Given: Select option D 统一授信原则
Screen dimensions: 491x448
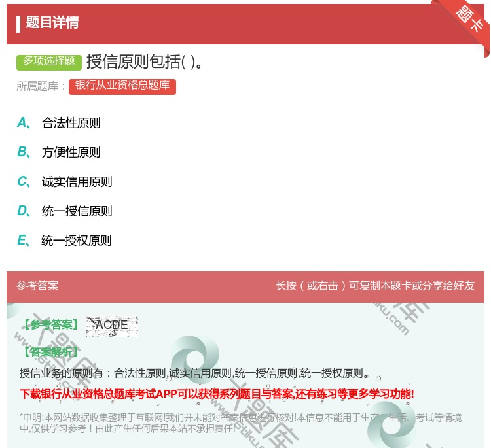Looking at the screenshot, I should pyautogui.click(x=65, y=211).
